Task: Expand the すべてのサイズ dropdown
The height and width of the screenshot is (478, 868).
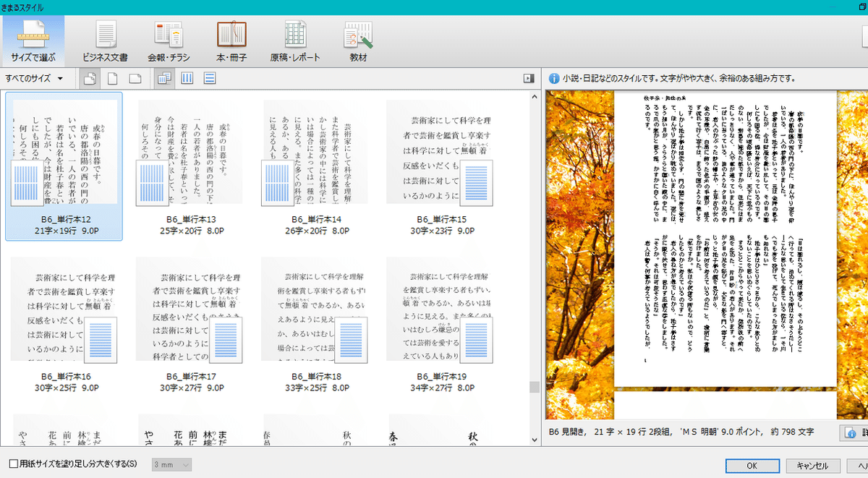Action: click(34, 78)
